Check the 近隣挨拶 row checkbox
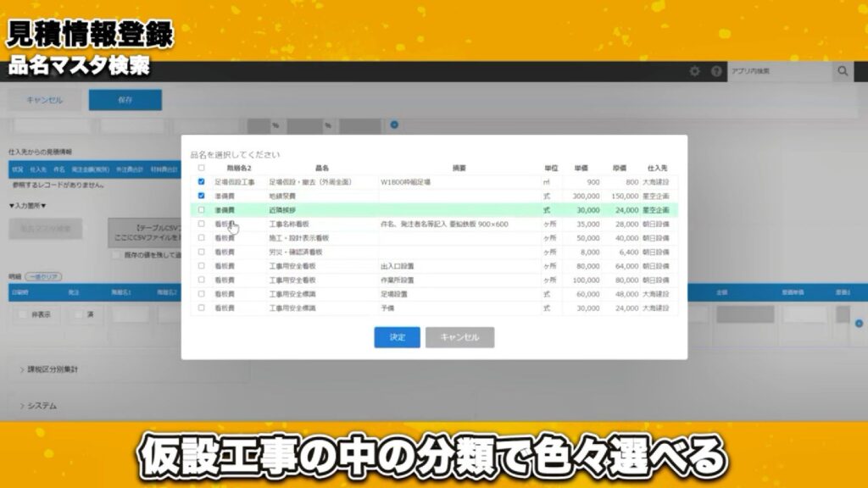Screen dimensions: 868x488 (x=201, y=210)
